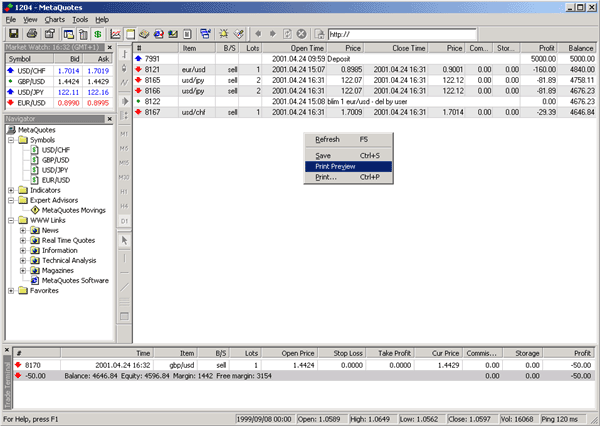This screenshot has height=426, width=600.
Task: Toggle the account history notepad button
Action: click(x=130, y=34)
